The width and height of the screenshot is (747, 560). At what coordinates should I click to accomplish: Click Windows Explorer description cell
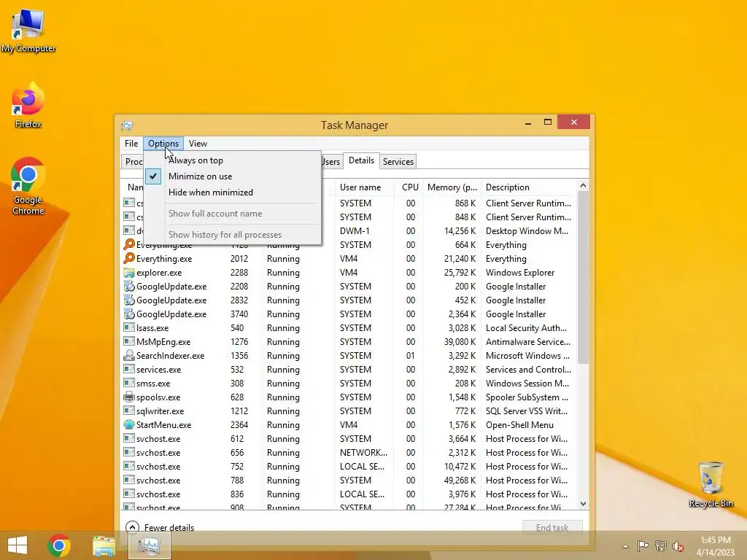click(519, 273)
